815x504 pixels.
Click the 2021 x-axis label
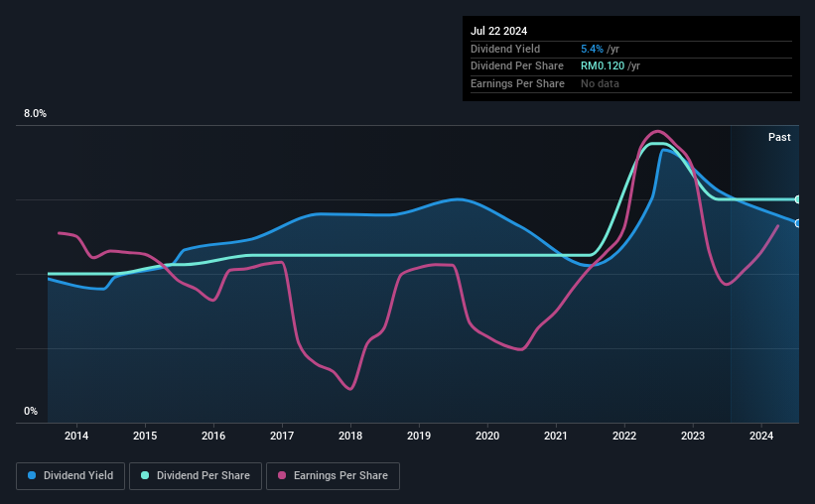556,436
